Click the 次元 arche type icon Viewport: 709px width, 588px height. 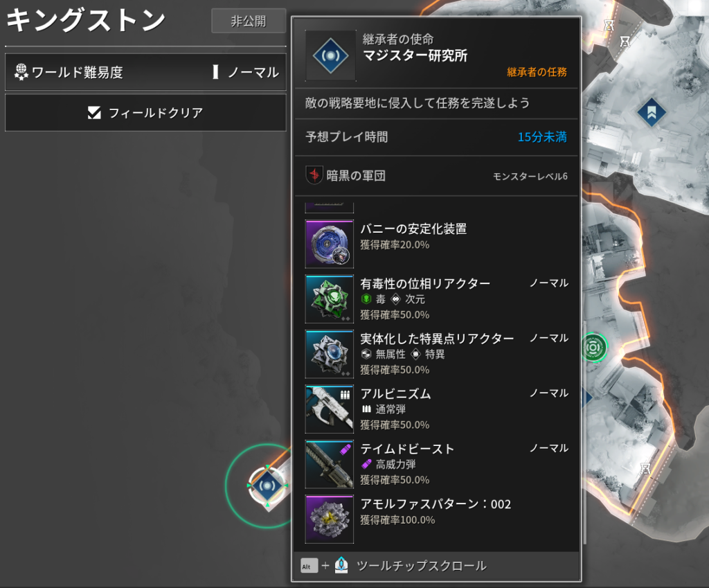pyautogui.click(x=395, y=299)
